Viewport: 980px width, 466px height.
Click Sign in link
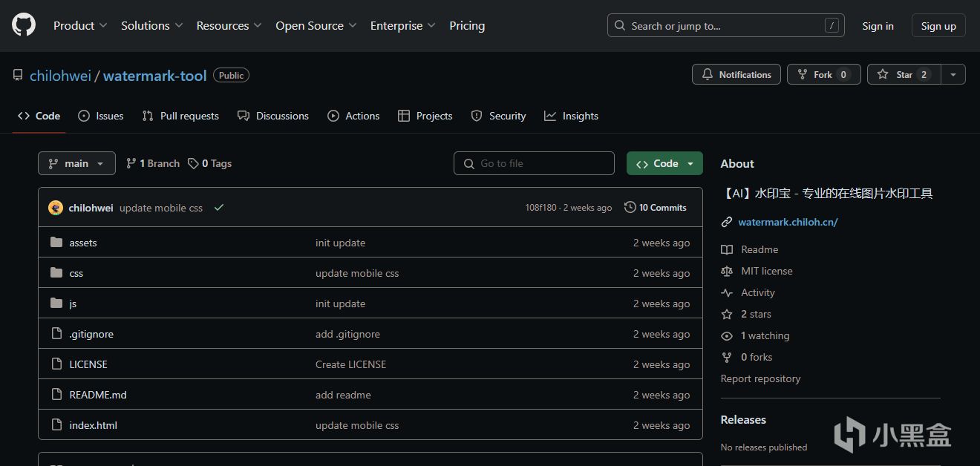click(878, 26)
